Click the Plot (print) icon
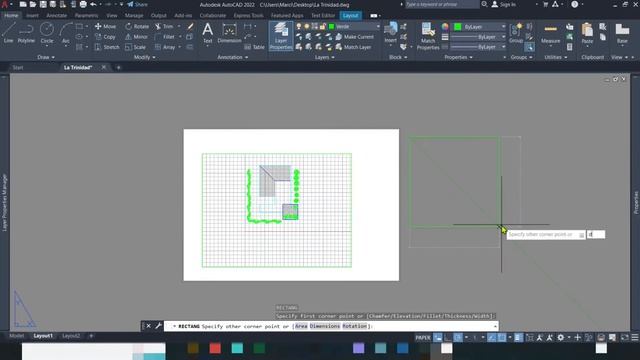The height and width of the screenshot is (360, 640). click(83, 4)
